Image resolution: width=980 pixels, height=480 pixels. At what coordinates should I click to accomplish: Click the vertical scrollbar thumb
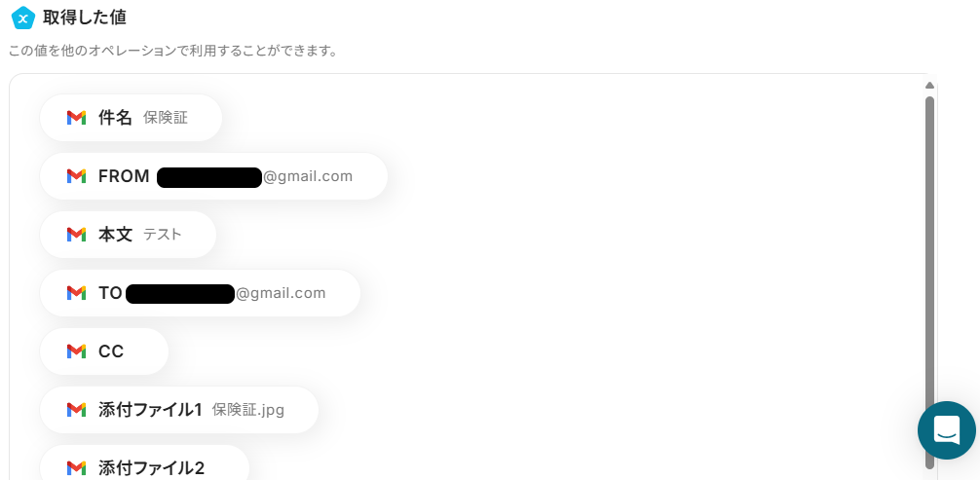pyautogui.click(x=929, y=282)
